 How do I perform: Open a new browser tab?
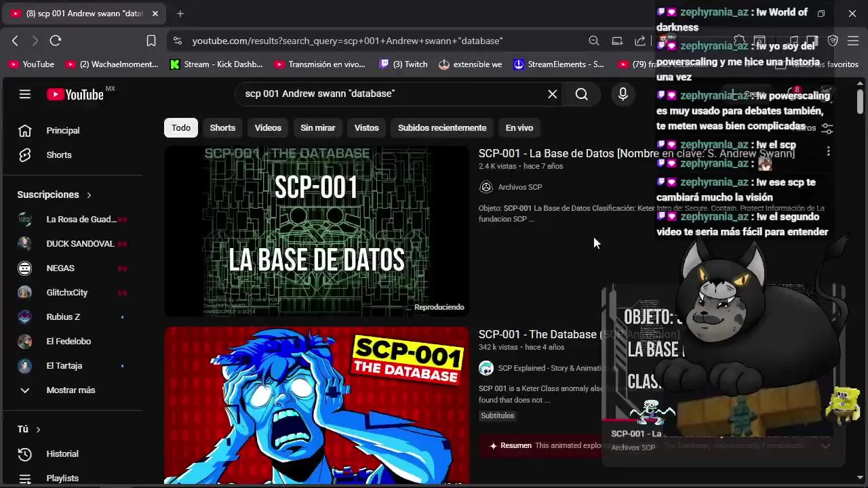[180, 14]
